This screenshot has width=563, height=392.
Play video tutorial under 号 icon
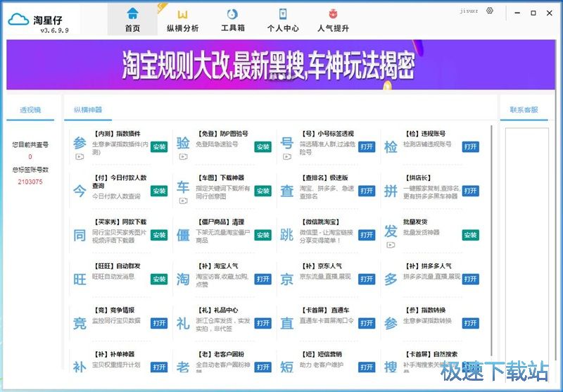[287, 157]
